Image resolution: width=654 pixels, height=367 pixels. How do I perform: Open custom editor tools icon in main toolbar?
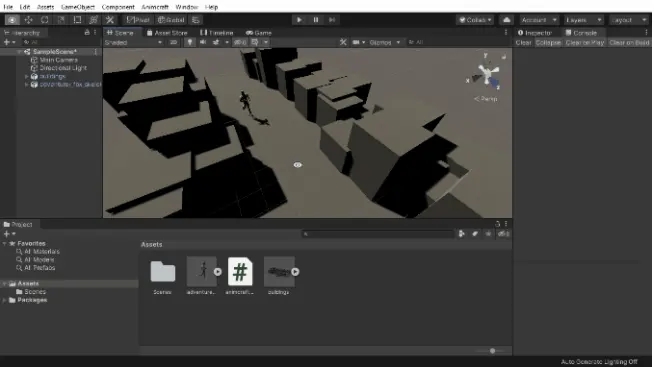[110, 20]
